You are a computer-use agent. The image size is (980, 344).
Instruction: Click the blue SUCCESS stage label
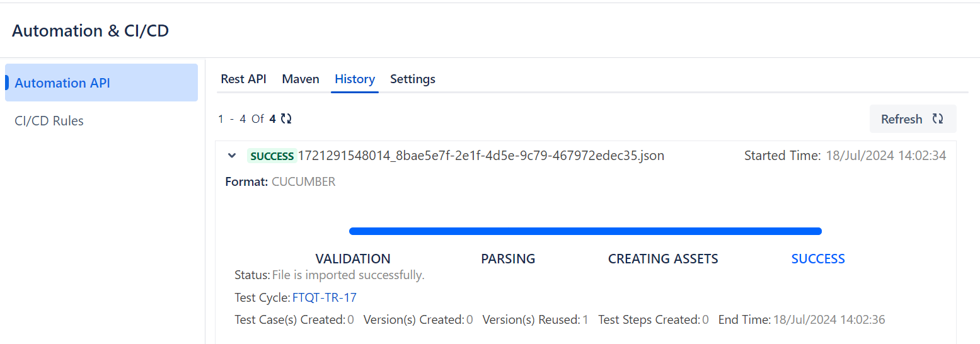[x=818, y=259]
